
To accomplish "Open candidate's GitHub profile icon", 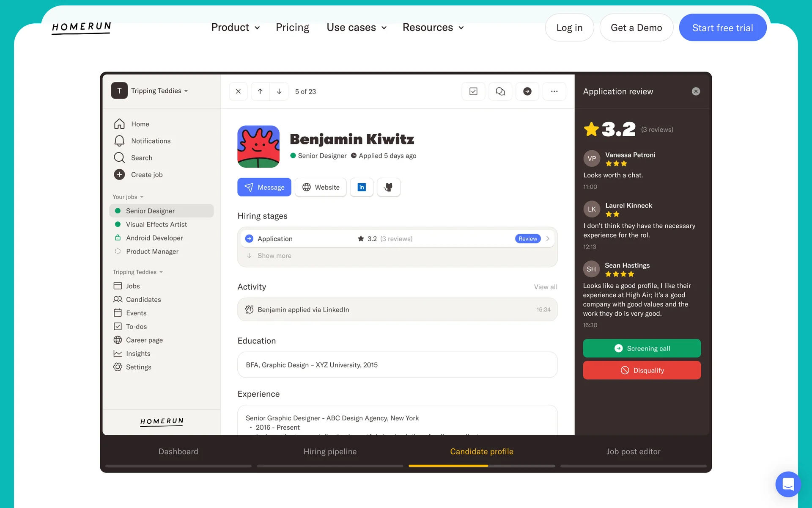I will [x=388, y=187].
